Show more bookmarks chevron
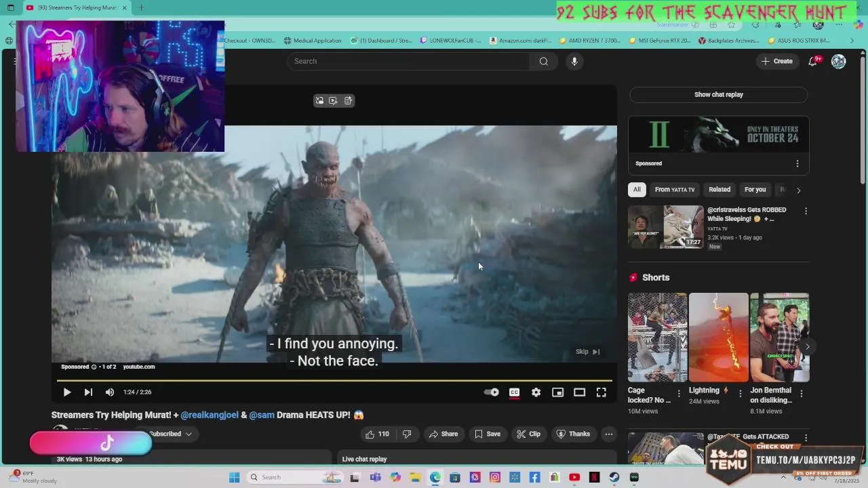The image size is (868, 488). (x=852, y=41)
